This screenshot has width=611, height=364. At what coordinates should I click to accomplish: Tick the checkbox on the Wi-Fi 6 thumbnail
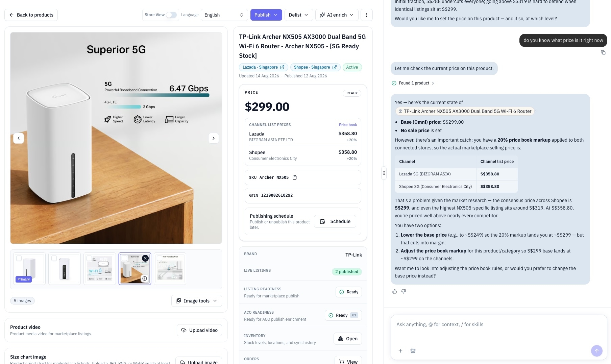pyautogui.click(x=89, y=258)
